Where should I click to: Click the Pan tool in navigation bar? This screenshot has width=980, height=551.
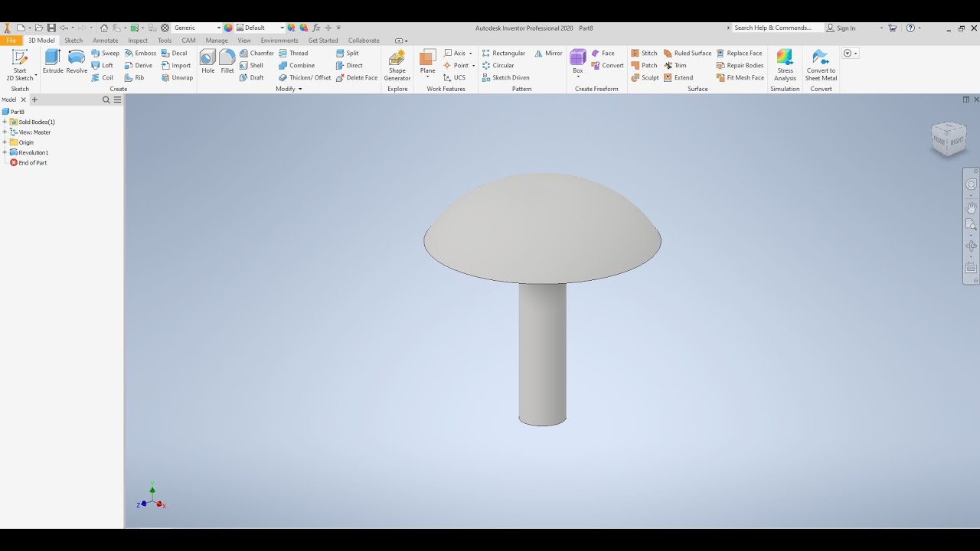(x=971, y=207)
